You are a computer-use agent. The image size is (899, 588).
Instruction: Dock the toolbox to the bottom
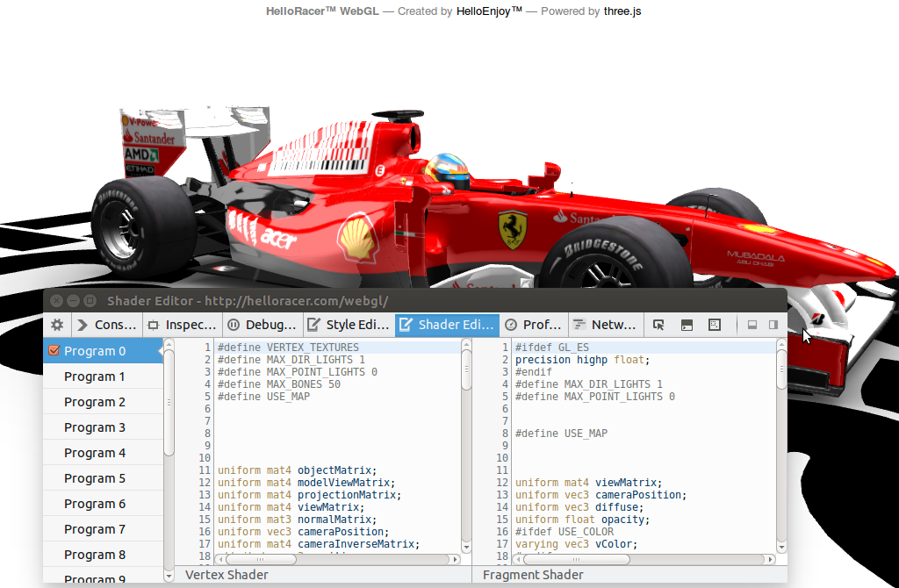(x=751, y=325)
